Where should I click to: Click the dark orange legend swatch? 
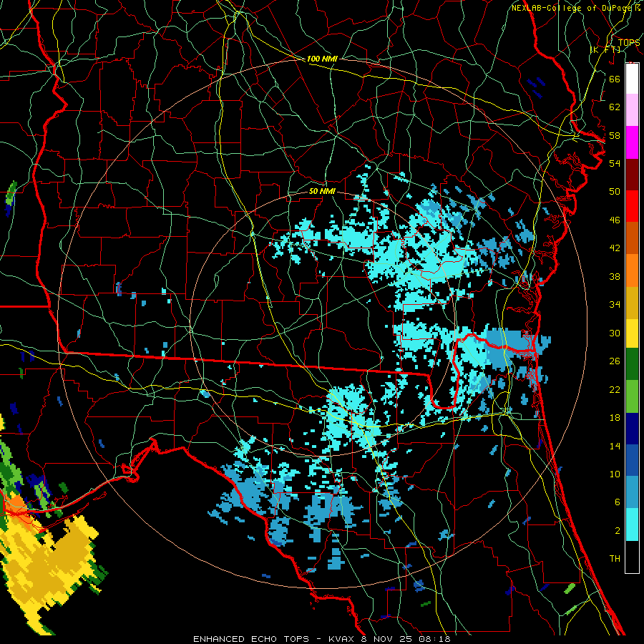click(x=632, y=238)
